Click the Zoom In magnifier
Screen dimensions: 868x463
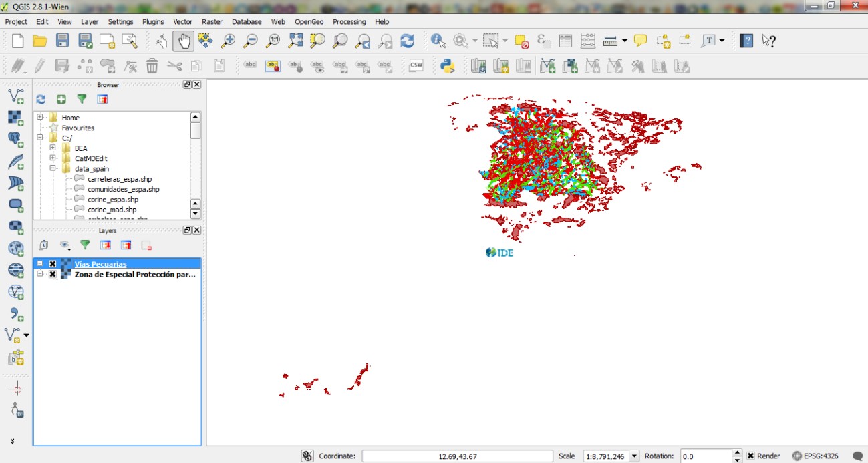(x=228, y=41)
